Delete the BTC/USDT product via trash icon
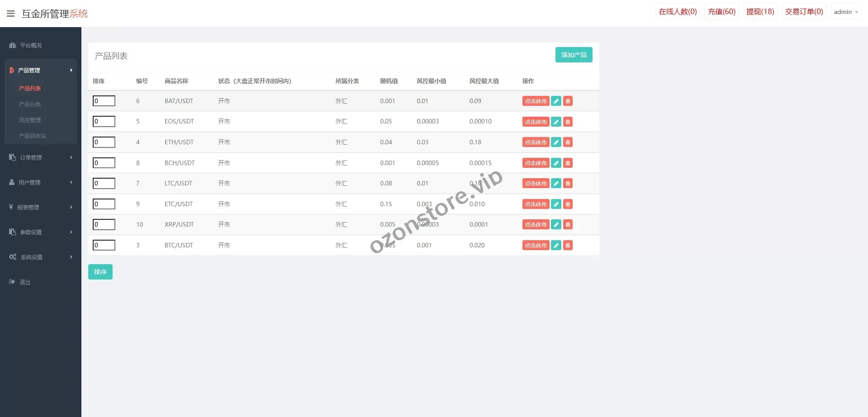The height and width of the screenshot is (417, 868). [568, 245]
